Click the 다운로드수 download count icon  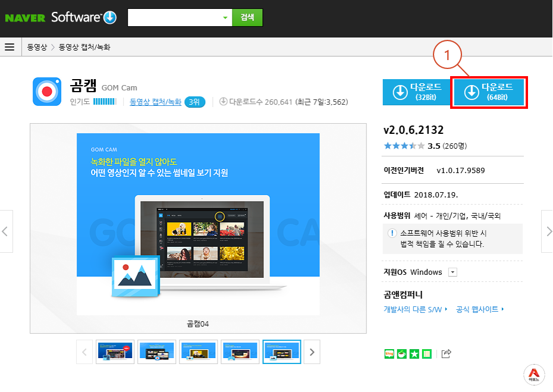223,102
